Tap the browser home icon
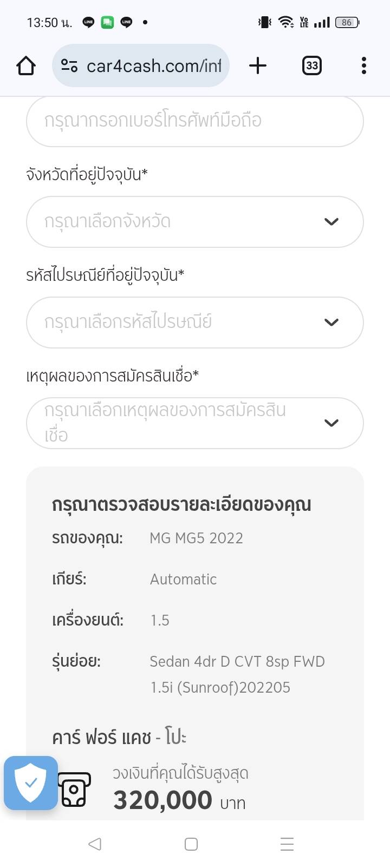The image size is (390, 868). pos(26,66)
